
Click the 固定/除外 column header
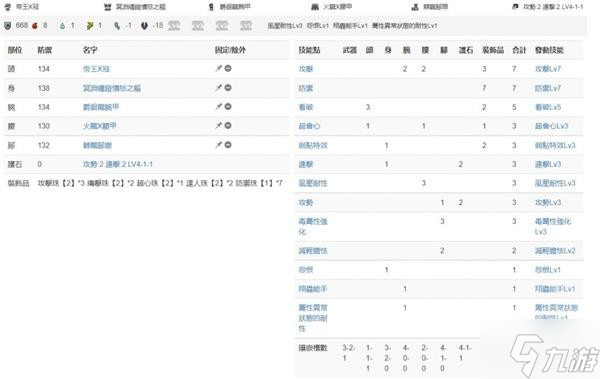click(x=230, y=50)
